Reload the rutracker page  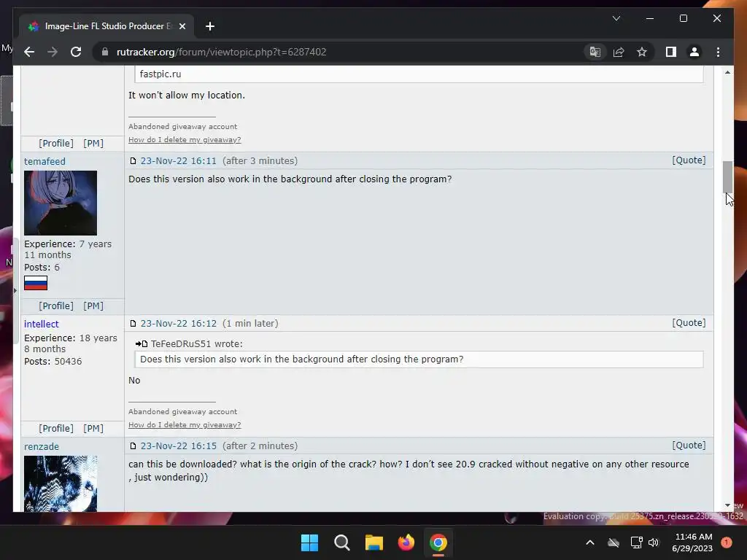click(x=76, y=52)
